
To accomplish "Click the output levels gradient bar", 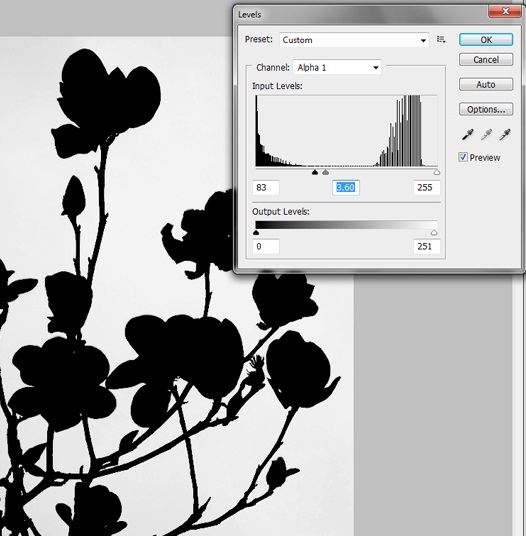I will pyautogui.click(x=346, y=225).
